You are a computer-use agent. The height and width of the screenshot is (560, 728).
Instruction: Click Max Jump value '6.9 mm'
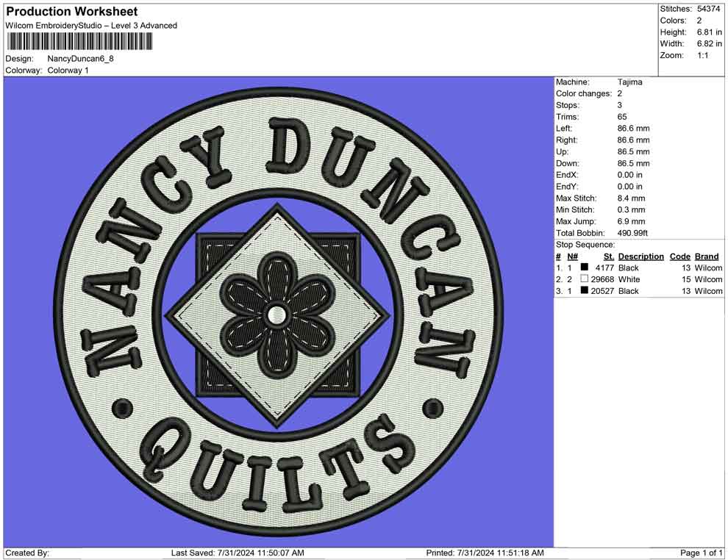click(631, 221)
